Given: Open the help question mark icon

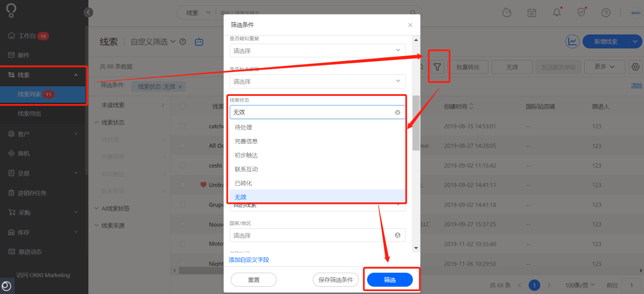Looking at the screenshot, I should pyautogui.click(x=606, y=13).
